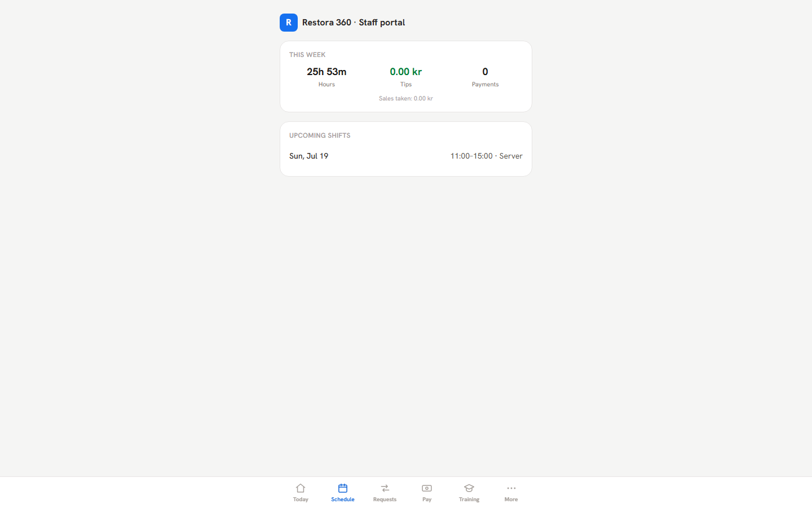Open Requests via the swap arrows icon
Screen dimensions: 812x508
pyautogui.click(x=385, y=488)
